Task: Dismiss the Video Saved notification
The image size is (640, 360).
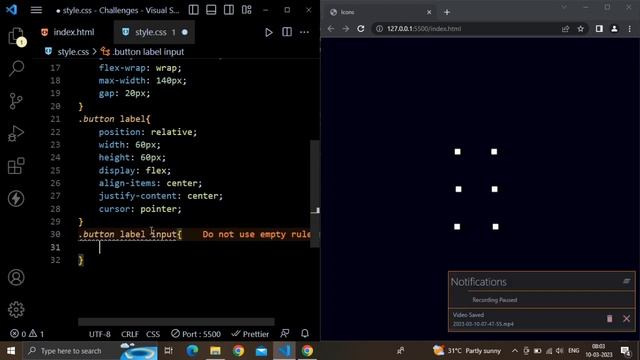Action: [x=626, y=319]
